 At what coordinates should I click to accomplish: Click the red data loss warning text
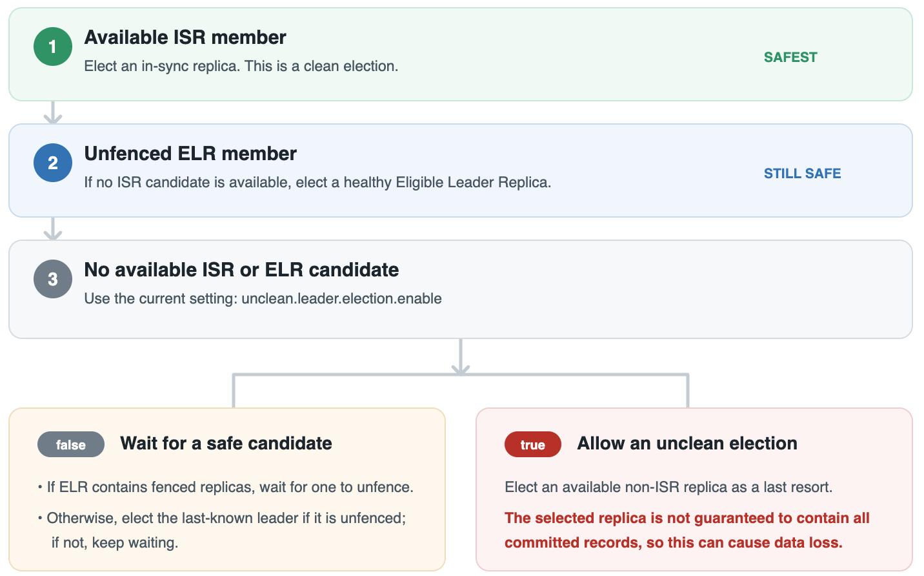[x=687, y=530]
